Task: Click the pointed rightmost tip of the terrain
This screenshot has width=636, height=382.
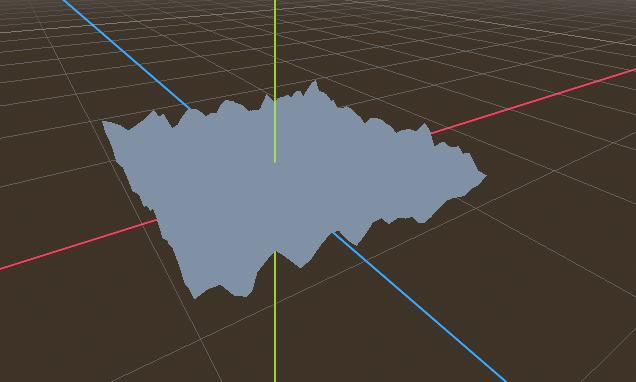Action: [x=484, y=176]
